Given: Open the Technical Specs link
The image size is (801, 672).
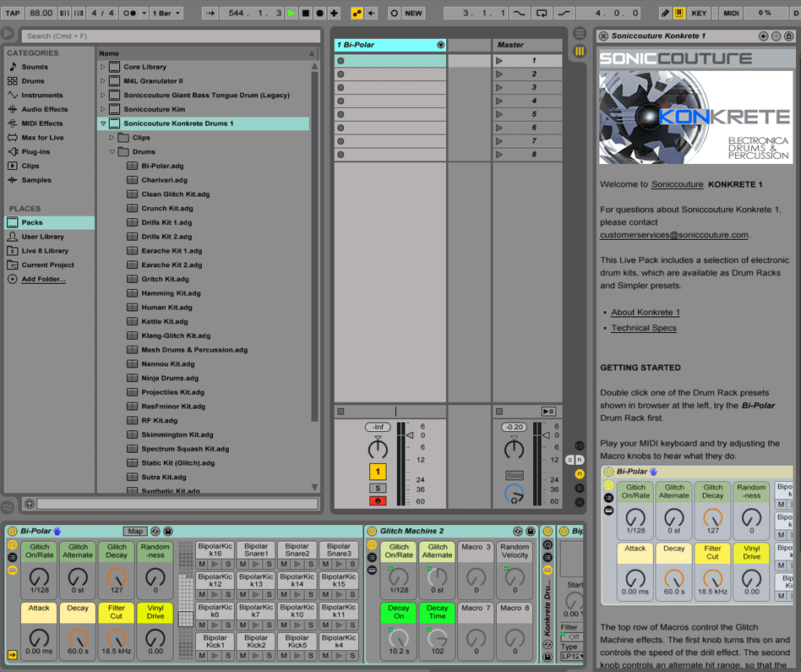Looking at the screenshot, I should coord(644,328).
